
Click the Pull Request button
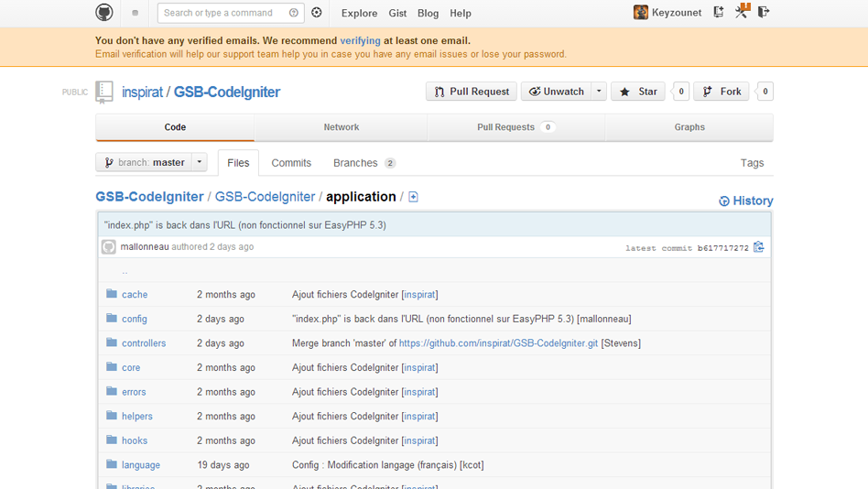[472, 92]
